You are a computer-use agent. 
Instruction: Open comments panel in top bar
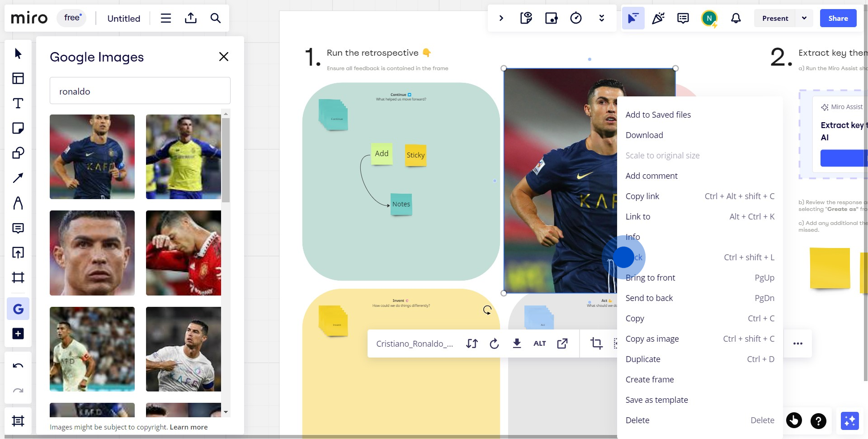pos(683,18)
